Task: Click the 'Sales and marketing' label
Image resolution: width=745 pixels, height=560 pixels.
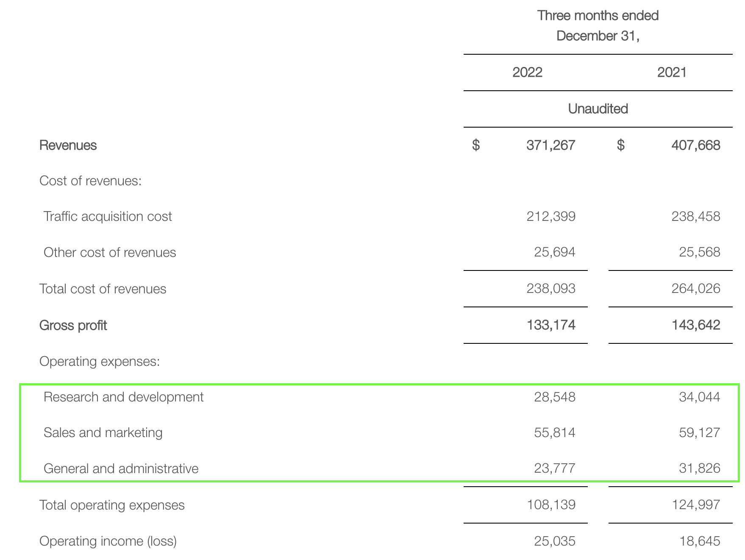Action: pyautogui.click(x=103, y=433)
